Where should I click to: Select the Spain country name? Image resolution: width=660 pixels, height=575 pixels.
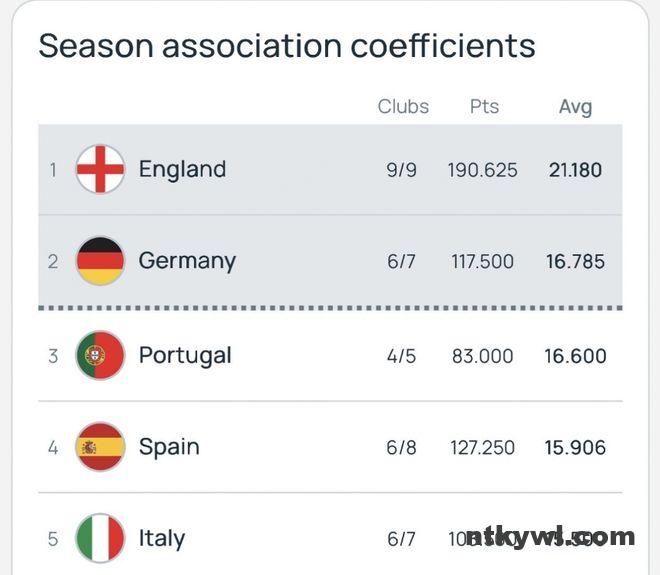169,447
